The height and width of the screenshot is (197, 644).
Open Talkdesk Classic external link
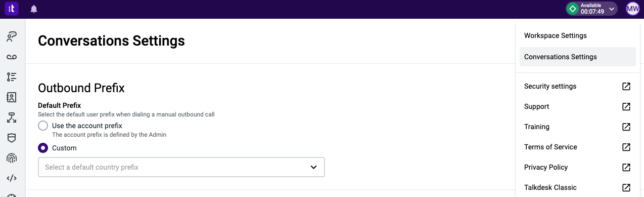[x=578, y=187]
